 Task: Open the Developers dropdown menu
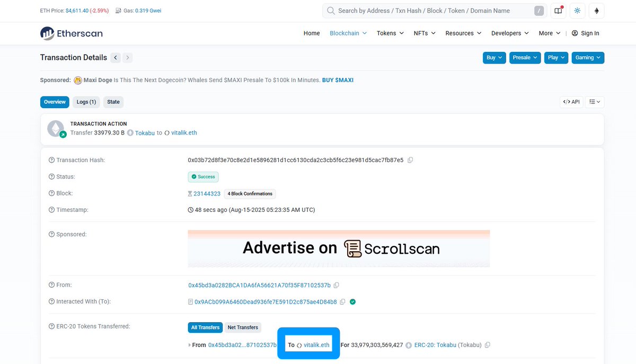click(x=510, y=33)
